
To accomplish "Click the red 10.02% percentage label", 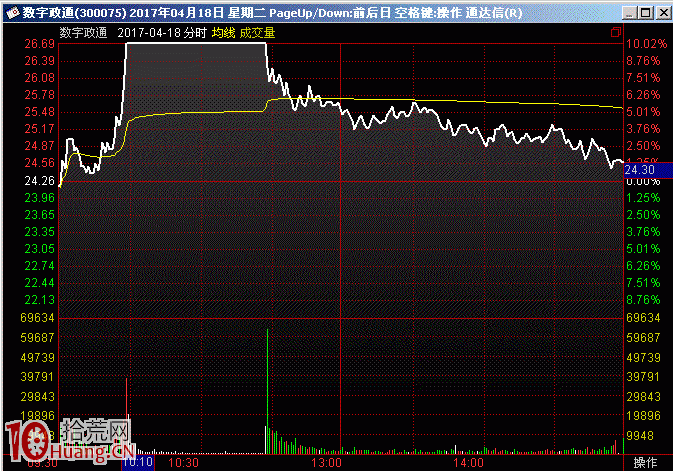I will tap(646, 44).
